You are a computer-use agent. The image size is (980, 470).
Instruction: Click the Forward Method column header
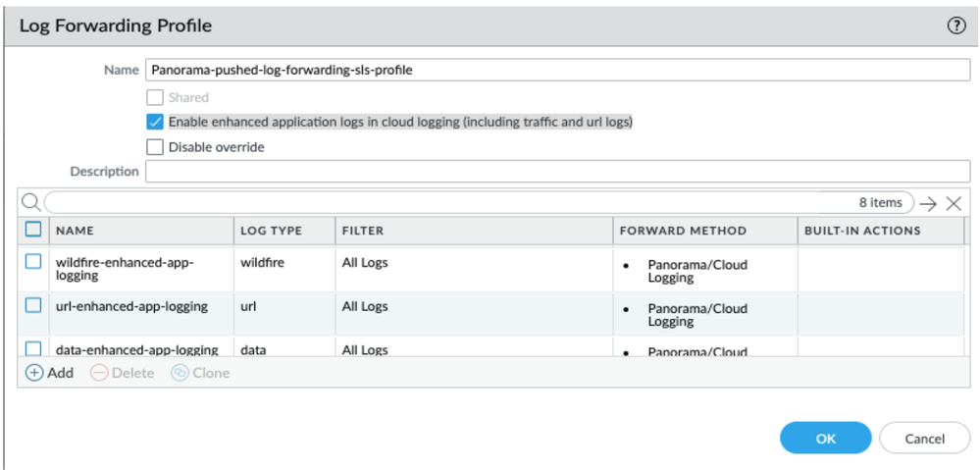[683, 231]
